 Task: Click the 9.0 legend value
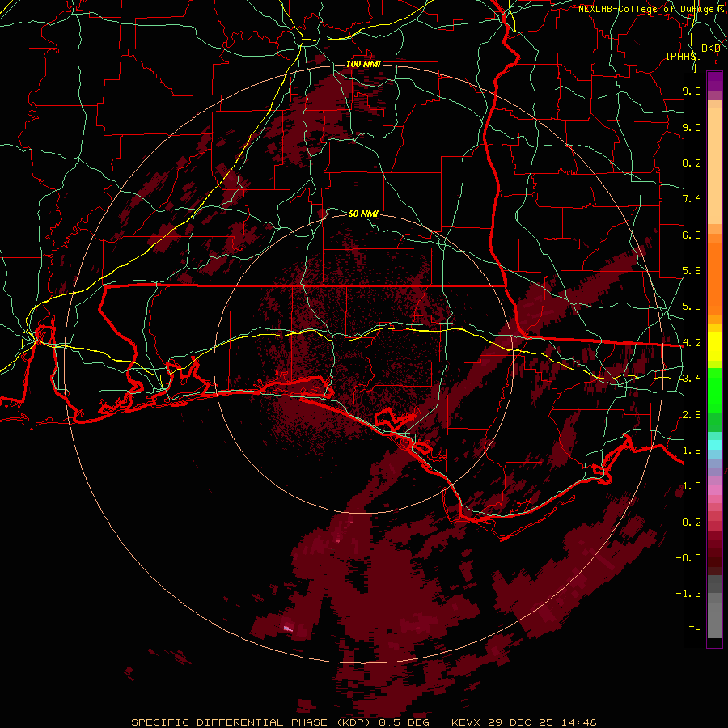coord(692,127)
